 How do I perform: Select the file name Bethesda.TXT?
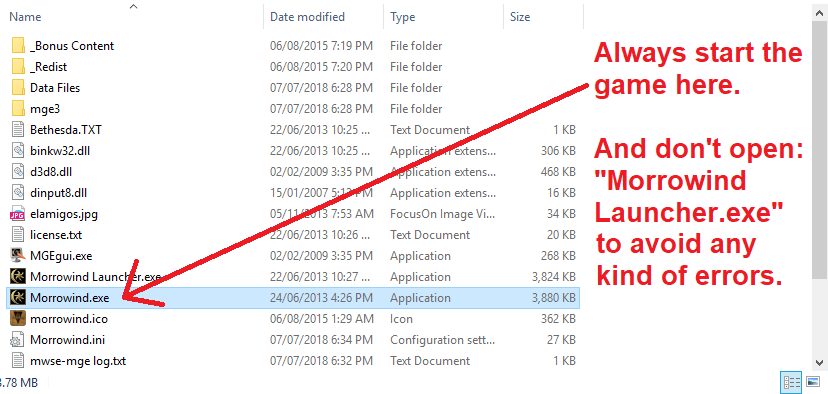tap(65, 129)
